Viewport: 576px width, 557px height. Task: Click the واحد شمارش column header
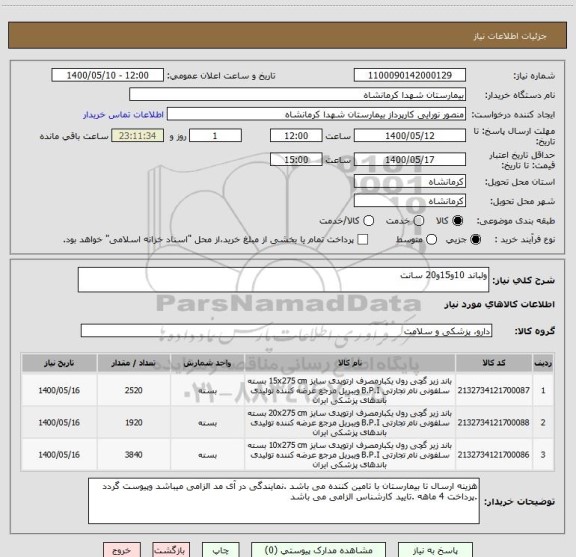click(x=208, y=363)
